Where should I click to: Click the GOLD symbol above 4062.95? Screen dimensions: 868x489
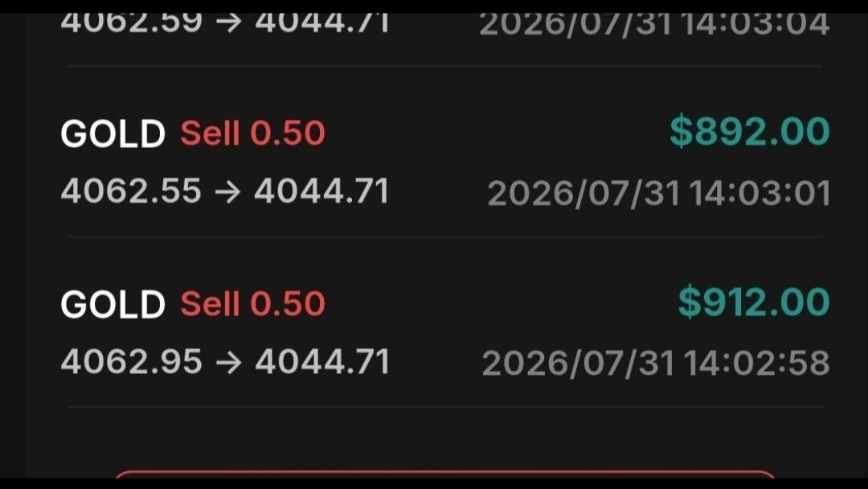pos(113,305)
